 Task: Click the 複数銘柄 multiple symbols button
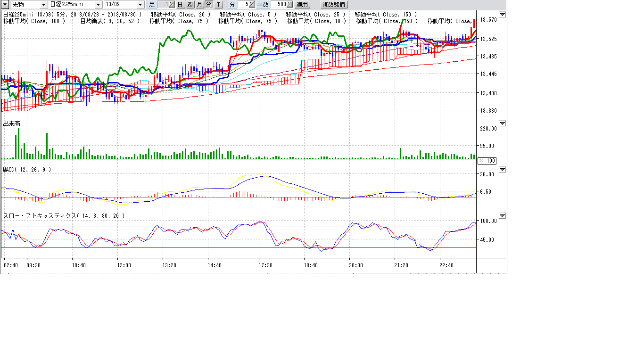333,4
